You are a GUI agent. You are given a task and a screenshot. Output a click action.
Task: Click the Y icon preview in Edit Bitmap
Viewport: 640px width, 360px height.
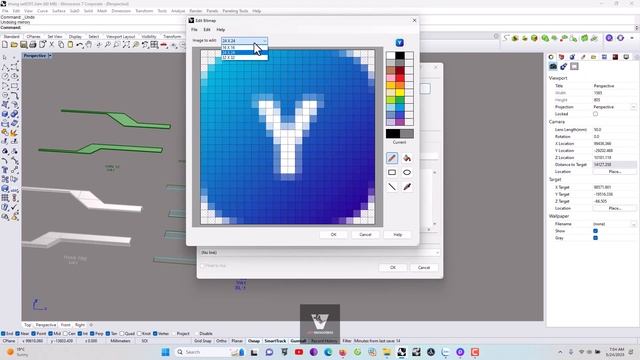point(400,42)
